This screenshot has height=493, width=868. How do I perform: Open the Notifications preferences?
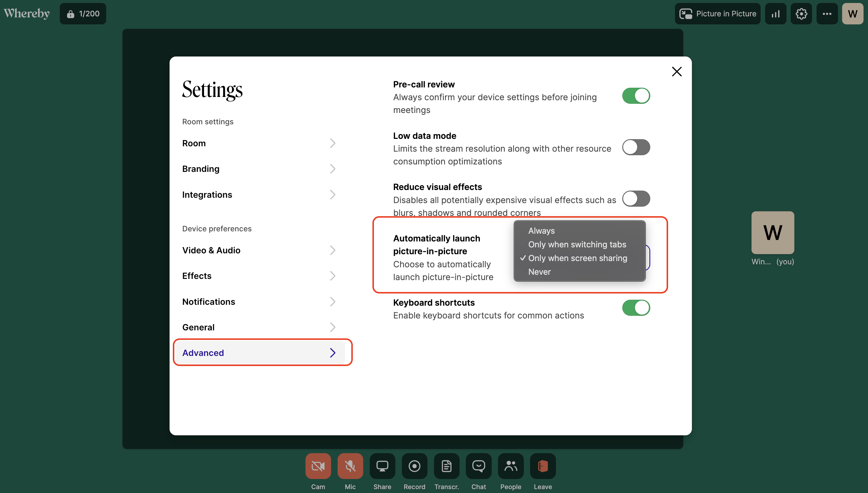pos(260,302)
